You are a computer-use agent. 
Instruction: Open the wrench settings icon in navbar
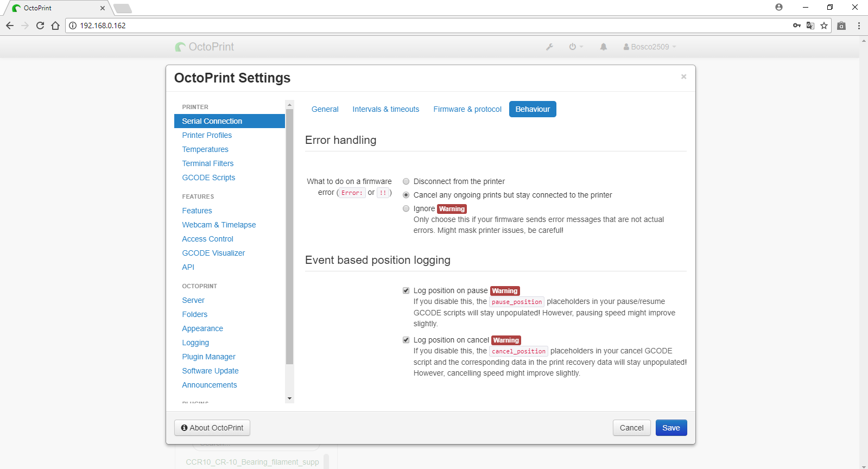549,47
